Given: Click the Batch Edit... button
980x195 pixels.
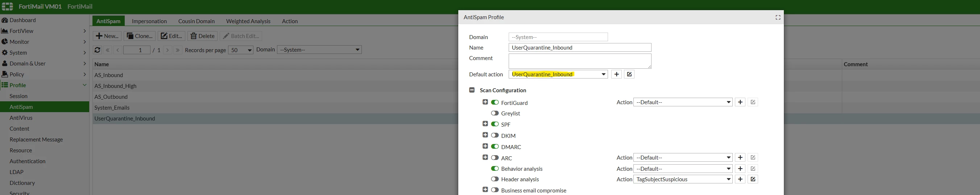Looking at the screenshot, I should [x=241, y=36].
